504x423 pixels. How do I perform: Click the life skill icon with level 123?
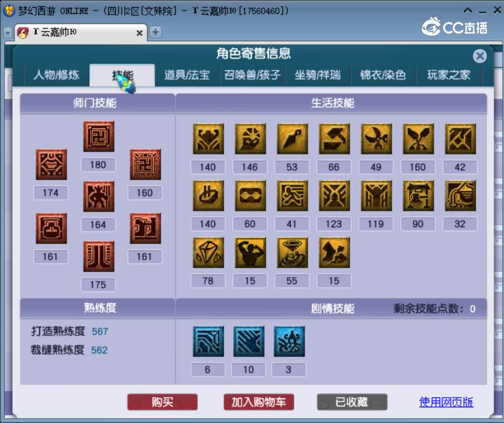coord(334,196)
